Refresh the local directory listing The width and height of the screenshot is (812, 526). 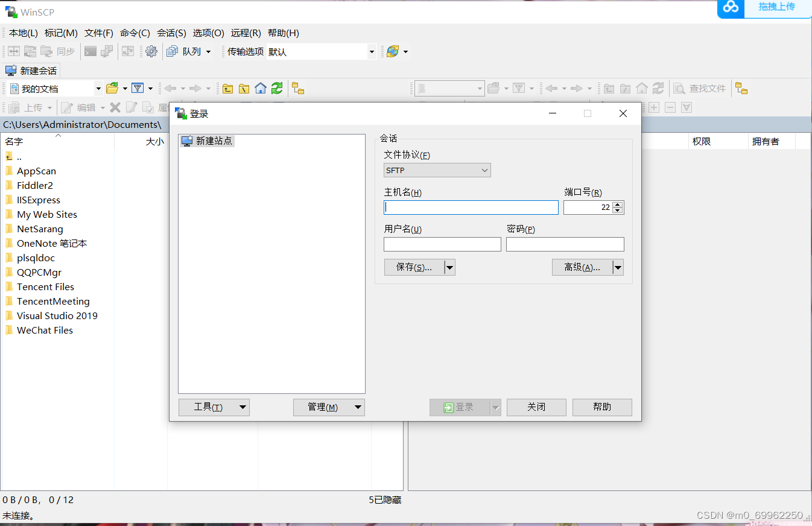pyautogui.click(x=277, y=88)
